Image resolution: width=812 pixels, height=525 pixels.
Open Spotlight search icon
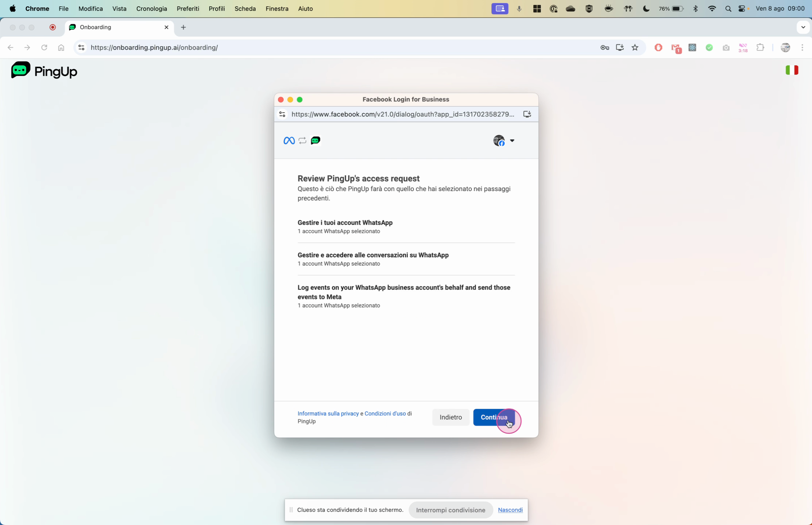(x=728, y=9)
